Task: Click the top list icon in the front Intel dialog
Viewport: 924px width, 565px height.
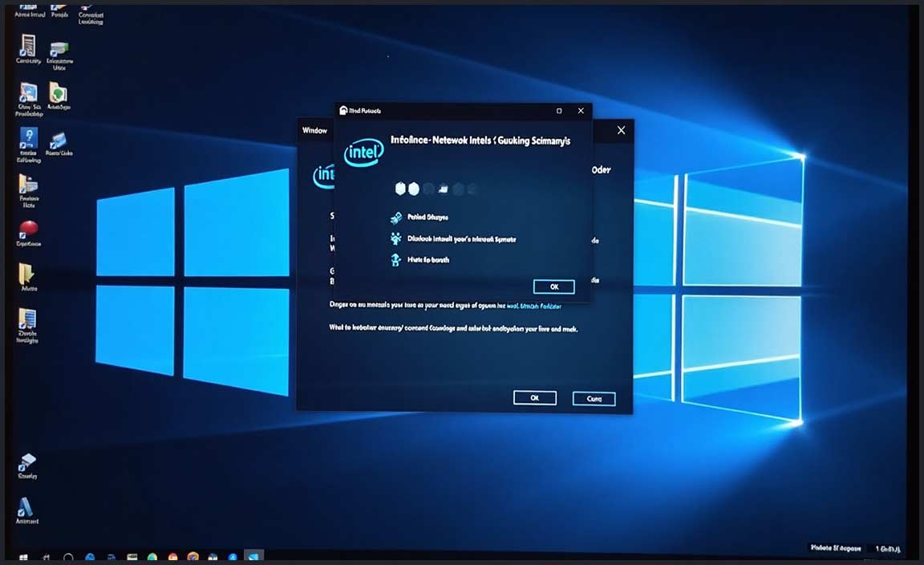Action: [x=396, y=217]
